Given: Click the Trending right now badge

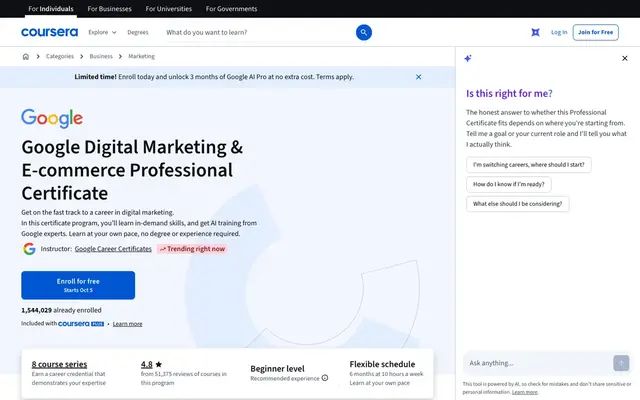Looking at the screenshot, I should [x=192, y=249].
